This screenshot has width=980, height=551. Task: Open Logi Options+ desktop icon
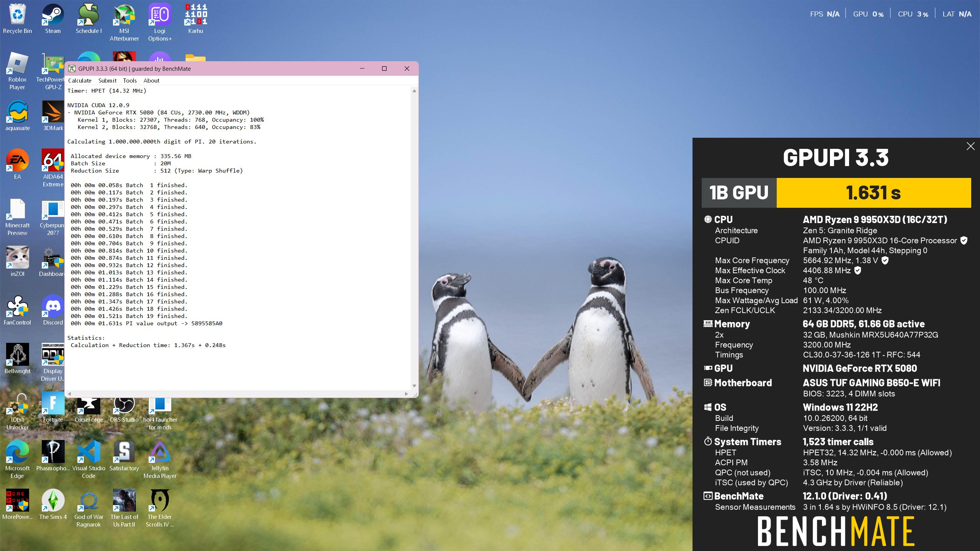click(160, 23)
